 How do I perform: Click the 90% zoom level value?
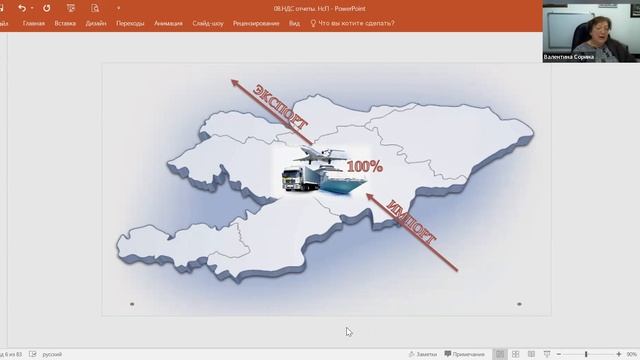632,354
